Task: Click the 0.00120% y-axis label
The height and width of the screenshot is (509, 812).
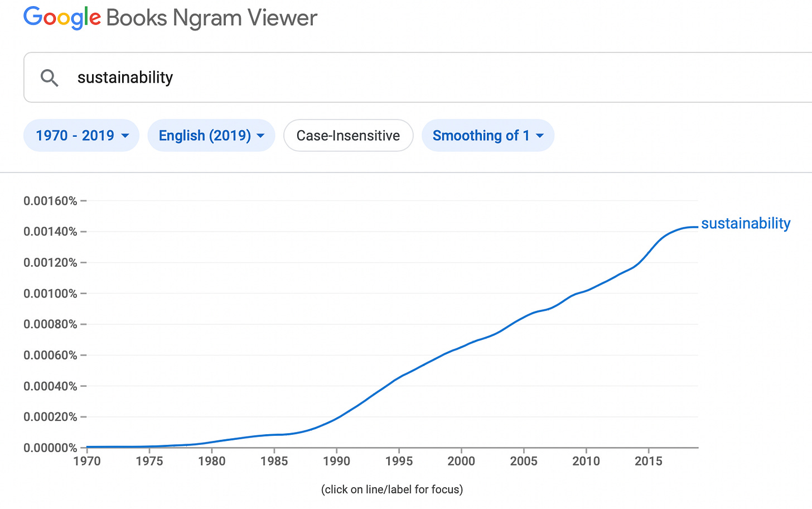Action: click(x=50, y=262)
